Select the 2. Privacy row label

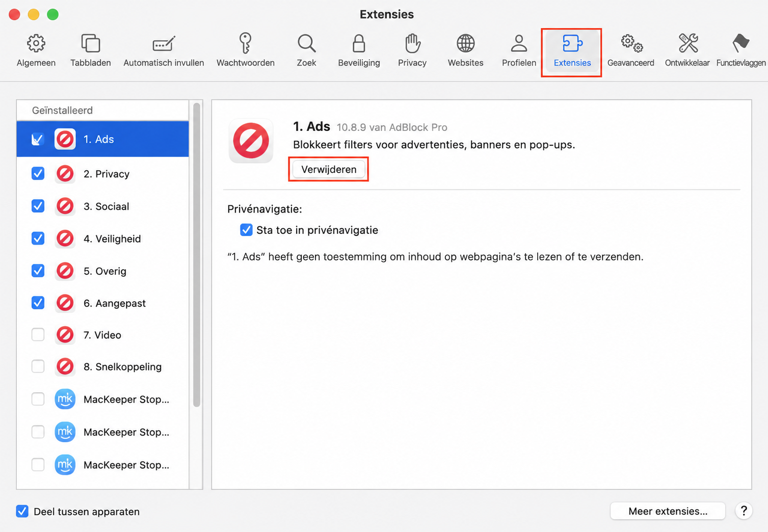[107, 174]
